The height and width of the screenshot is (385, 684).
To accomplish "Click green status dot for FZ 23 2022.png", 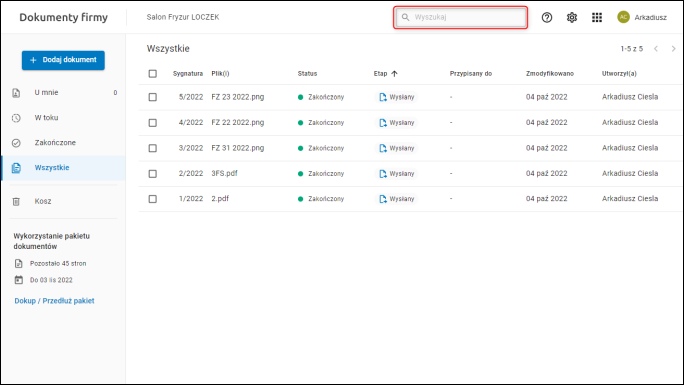I will 300,97.
